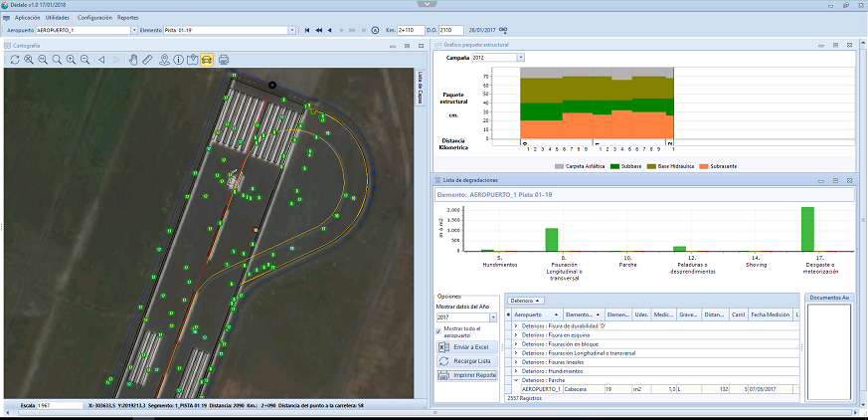Jump to first record navigation arrow
The width and height of the screenshot is (868, 420).
tap(307, 31)
